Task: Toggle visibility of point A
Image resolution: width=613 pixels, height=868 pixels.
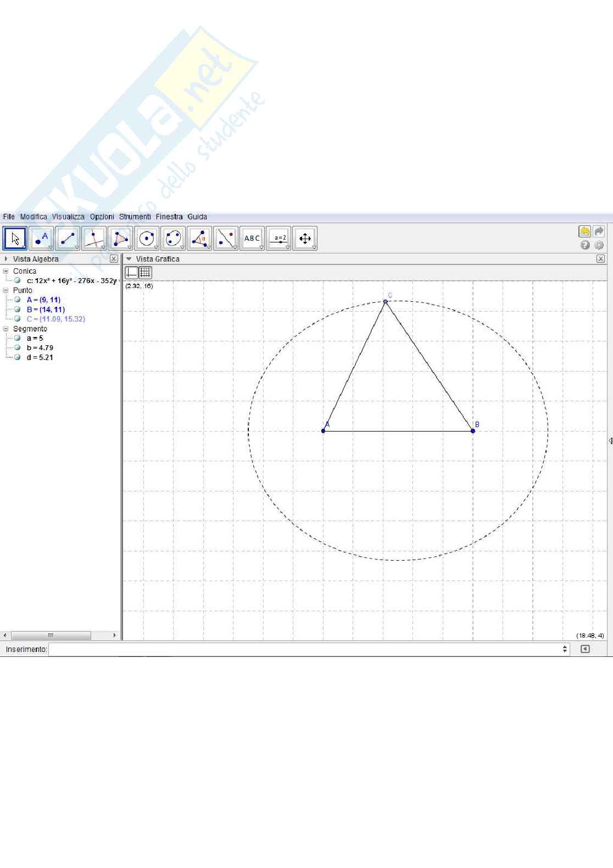Action: click(x=18, y=300)
